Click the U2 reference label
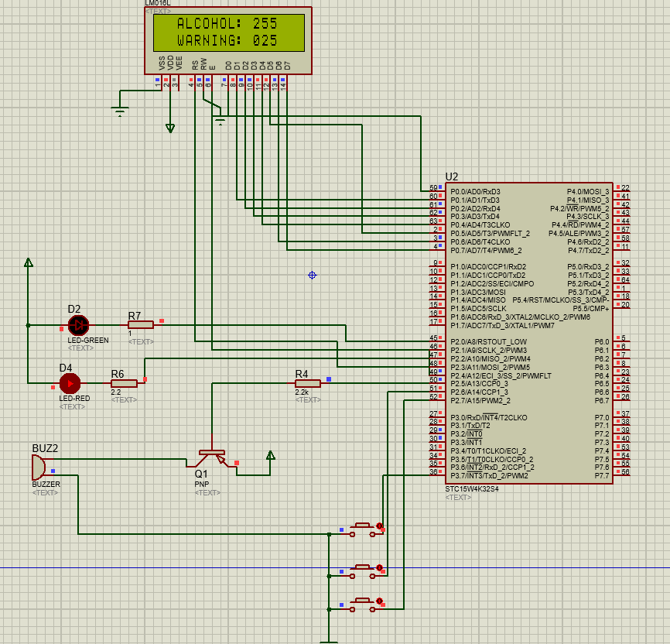Screen dimensions: 670x644 pyautogui.click(x=452, y=177)
